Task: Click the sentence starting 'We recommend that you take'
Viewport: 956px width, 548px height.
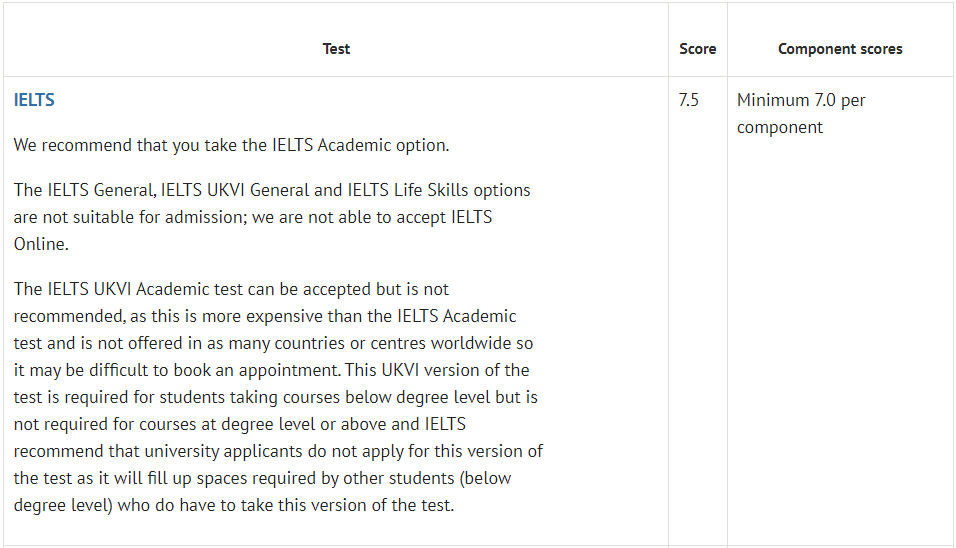Action: tap(231, 145)
